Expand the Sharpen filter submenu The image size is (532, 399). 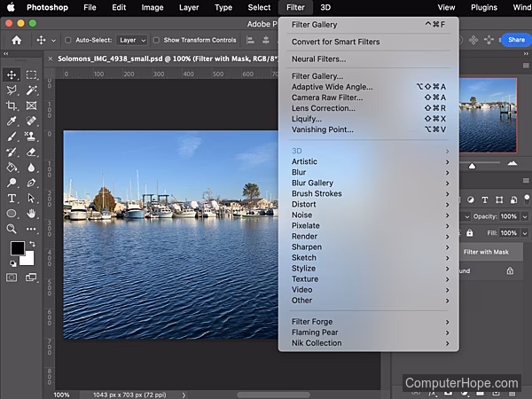(x=369, y=247)
